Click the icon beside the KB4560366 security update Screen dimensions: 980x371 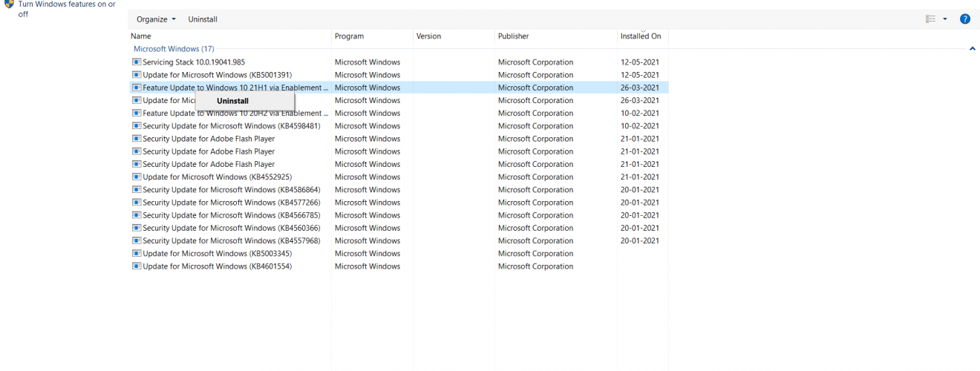click(137, 228)
